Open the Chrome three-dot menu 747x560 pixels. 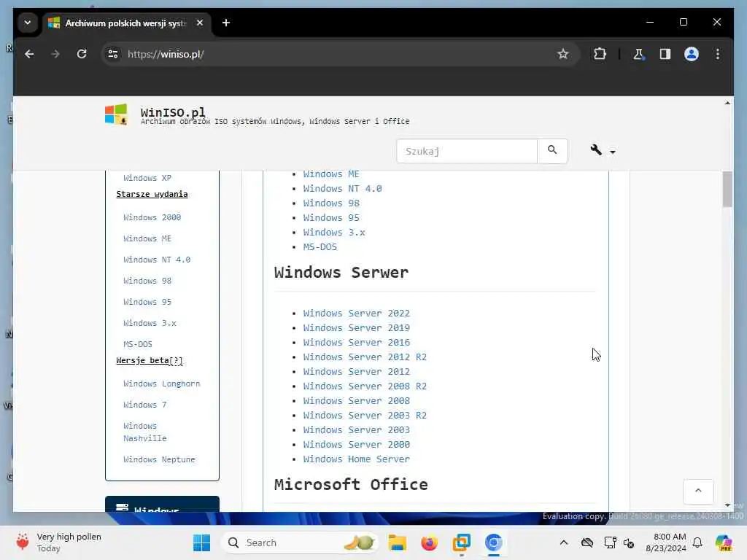718,54
